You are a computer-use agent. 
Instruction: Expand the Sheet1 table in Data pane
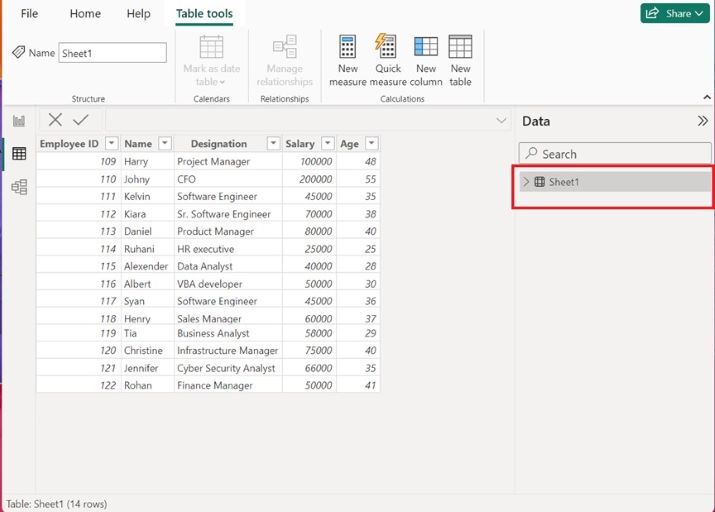pyautogui.click(x=526, y=182)
